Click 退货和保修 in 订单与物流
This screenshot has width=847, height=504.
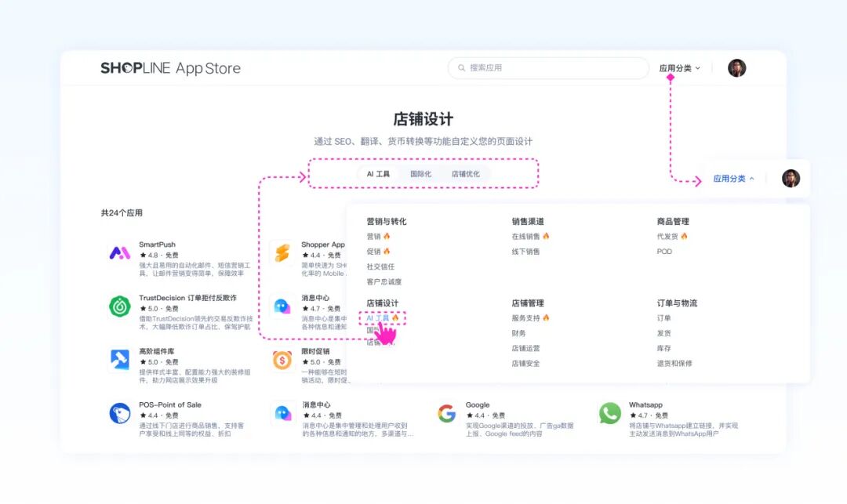click(674, 364)
